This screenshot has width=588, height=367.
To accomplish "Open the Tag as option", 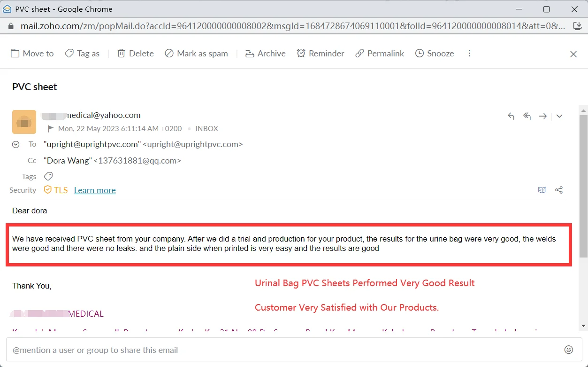I will click(x=82, y=54).
